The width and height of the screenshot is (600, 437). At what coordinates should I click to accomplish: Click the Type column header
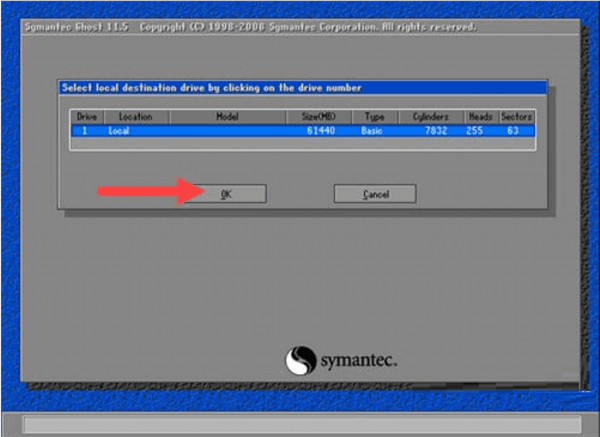coord(374,116)
